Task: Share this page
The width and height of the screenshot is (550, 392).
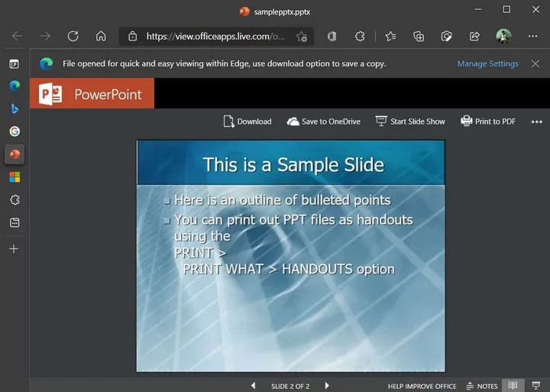Action: (x=474, y=36)
